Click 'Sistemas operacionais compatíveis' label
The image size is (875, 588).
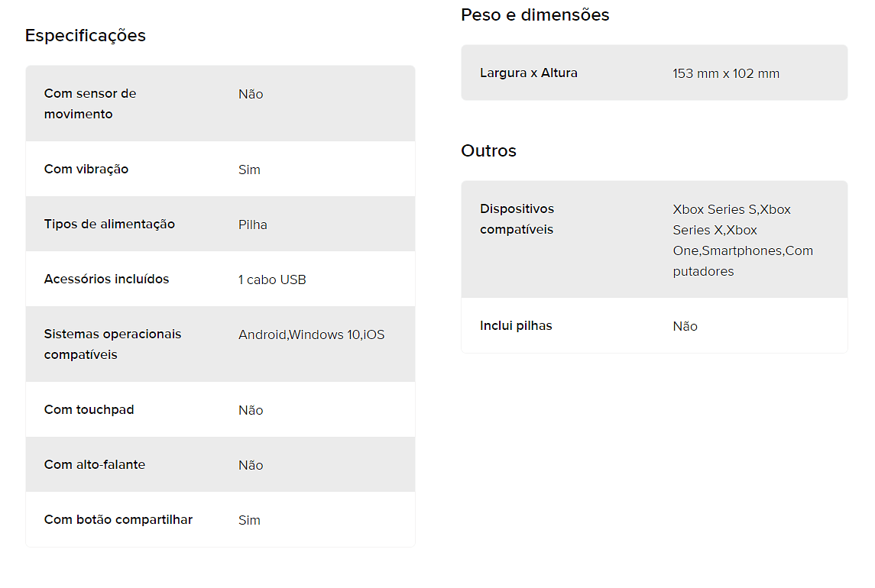(113, 344)
